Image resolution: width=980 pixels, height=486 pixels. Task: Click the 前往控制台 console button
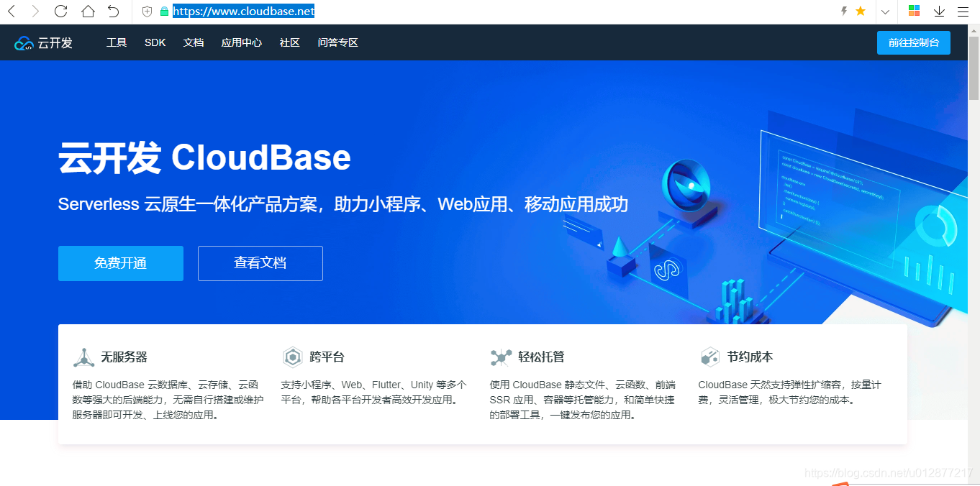pyautogui.click(x=913, y=42)
